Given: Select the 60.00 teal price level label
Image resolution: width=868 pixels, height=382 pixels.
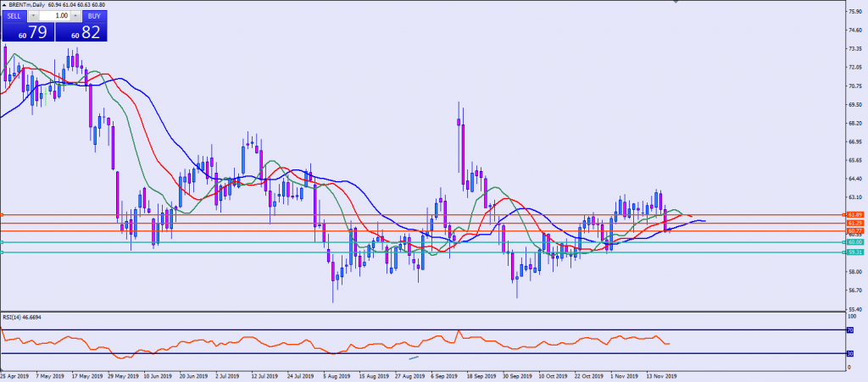Looking at the screenshot, I should click(854, 242).
